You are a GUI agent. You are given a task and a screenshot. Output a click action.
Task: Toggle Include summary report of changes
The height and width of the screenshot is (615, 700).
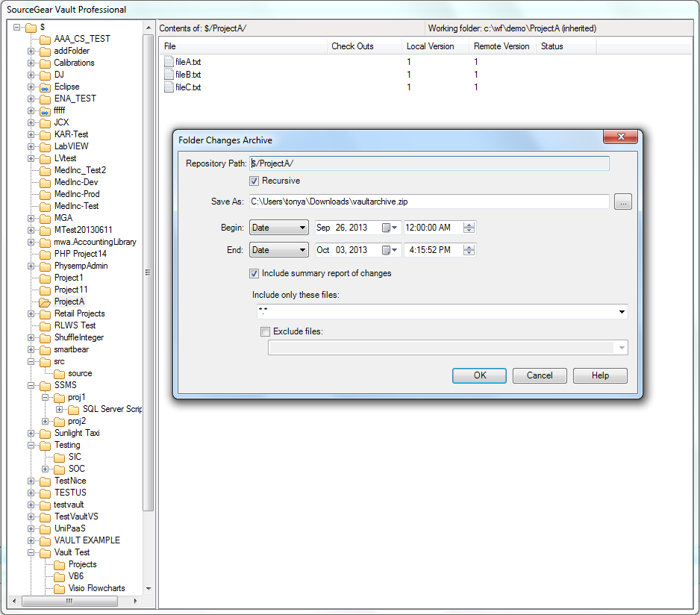click(x=254, y=273)
